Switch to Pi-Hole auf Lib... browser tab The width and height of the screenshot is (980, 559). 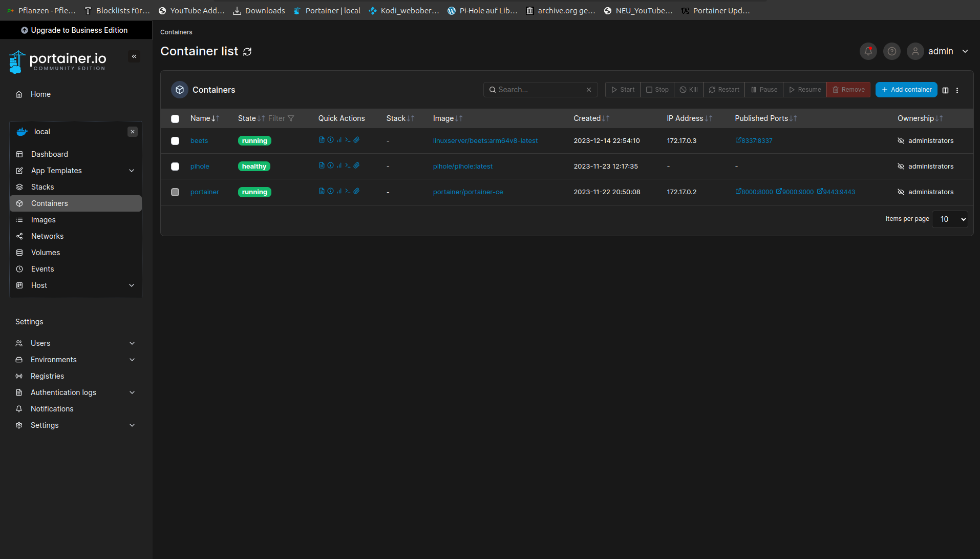483,10
